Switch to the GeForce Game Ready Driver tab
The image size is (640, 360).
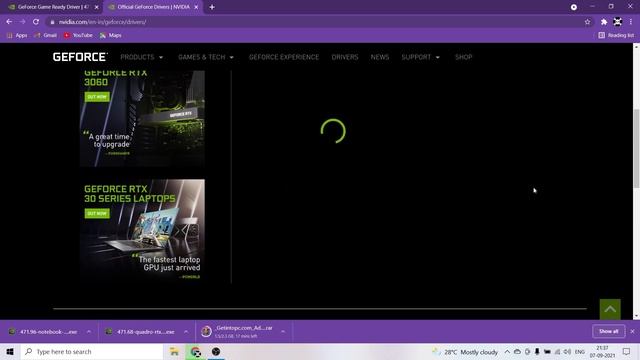pyautogui.click(x=52, y=7)
